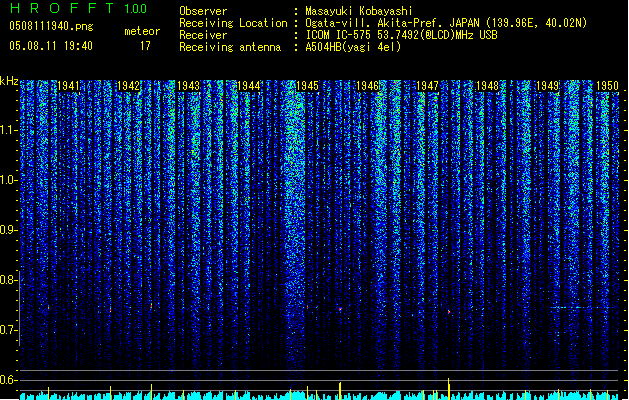Image resolution: width=629 pixels, height=400 pixels.
Task: Click the Receiver field label
Action: [x=203, y=35]
